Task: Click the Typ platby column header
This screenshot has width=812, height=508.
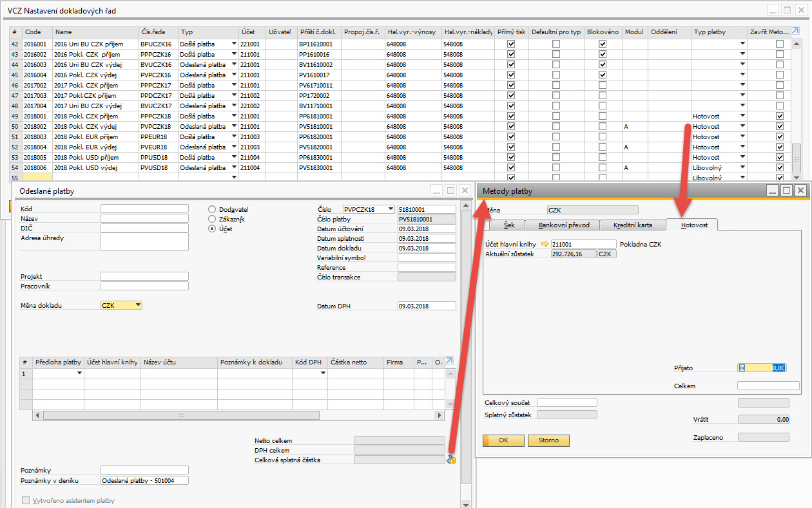Action: pyautogui.click(x=719, y=32)
